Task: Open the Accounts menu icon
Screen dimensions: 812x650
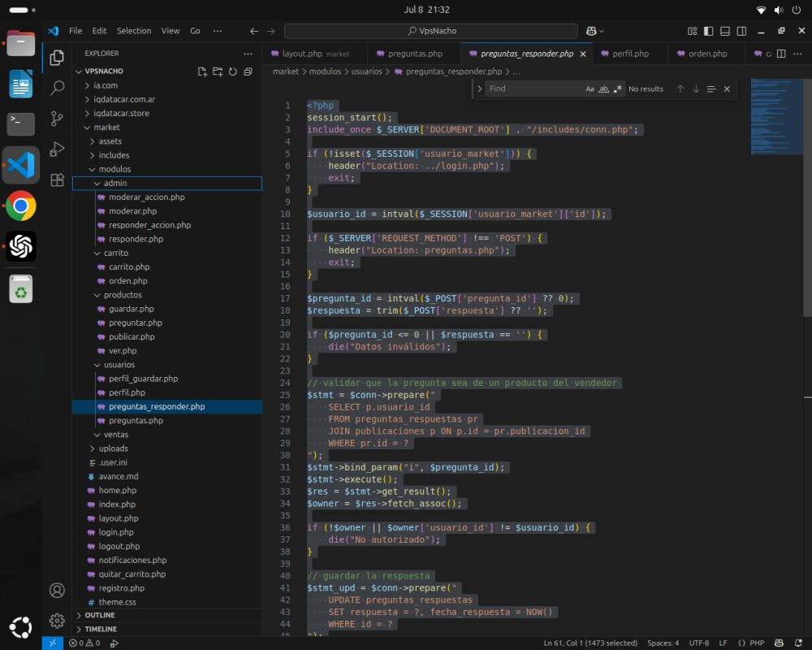Action: coord(57,591)
